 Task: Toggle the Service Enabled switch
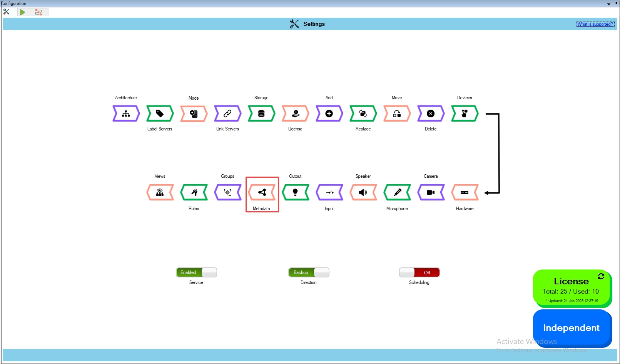[196, 272]
